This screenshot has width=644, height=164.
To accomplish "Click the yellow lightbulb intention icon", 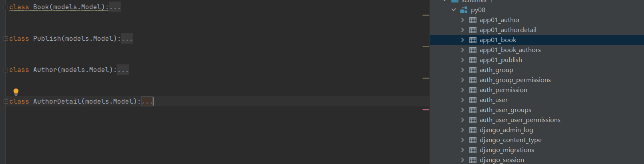I will 16,92.
